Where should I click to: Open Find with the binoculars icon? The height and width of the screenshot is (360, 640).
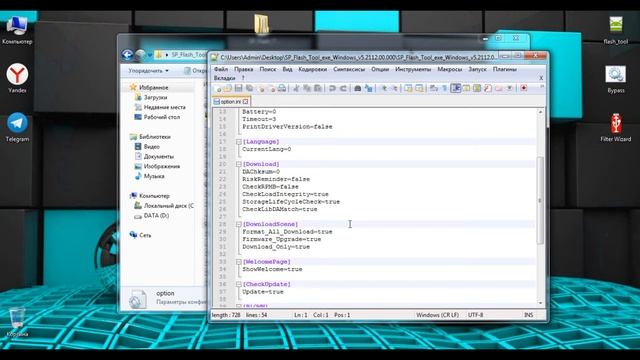coord(358,88)
